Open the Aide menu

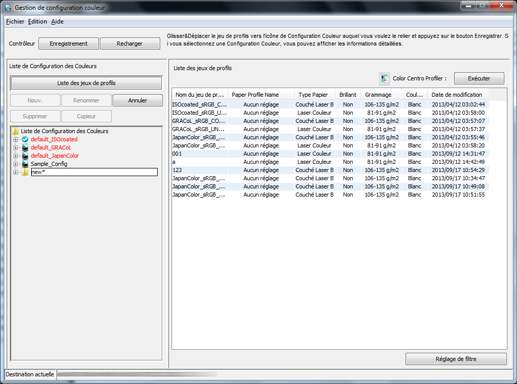click(x=57, y=22)
